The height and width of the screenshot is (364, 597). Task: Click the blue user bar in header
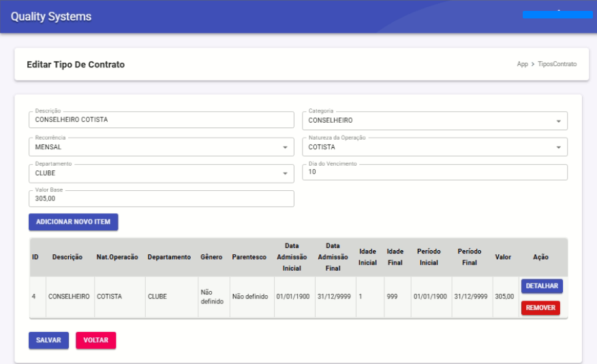click(557, 14)
